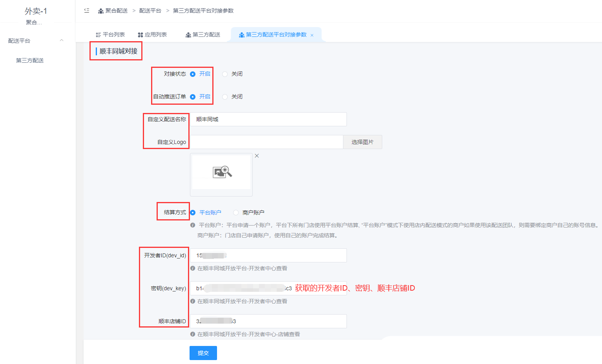
Task: Click 第三方配送平台对接参数 breadcrumb text
Action: [x=203, y=11]
